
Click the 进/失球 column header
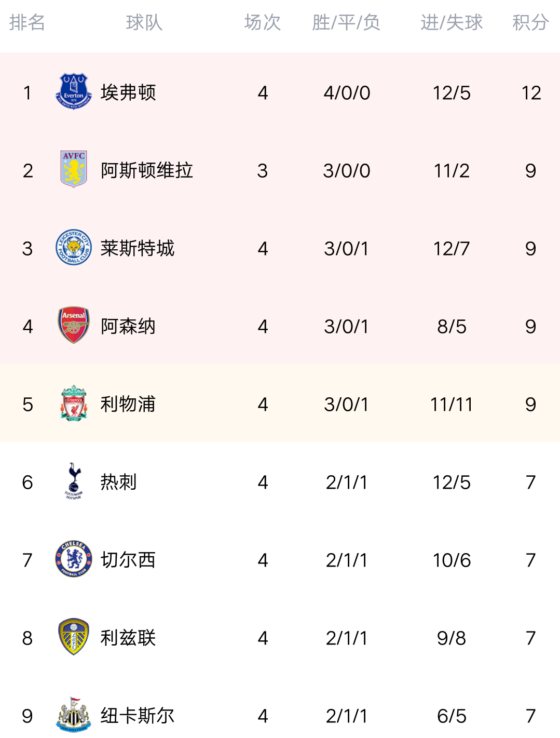(452, 22)
